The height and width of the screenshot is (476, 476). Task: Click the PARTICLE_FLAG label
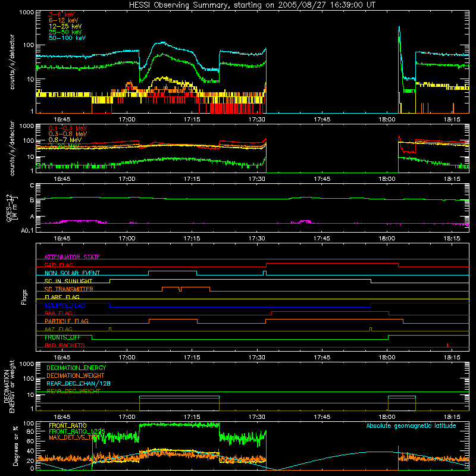[x=67, y=321]
